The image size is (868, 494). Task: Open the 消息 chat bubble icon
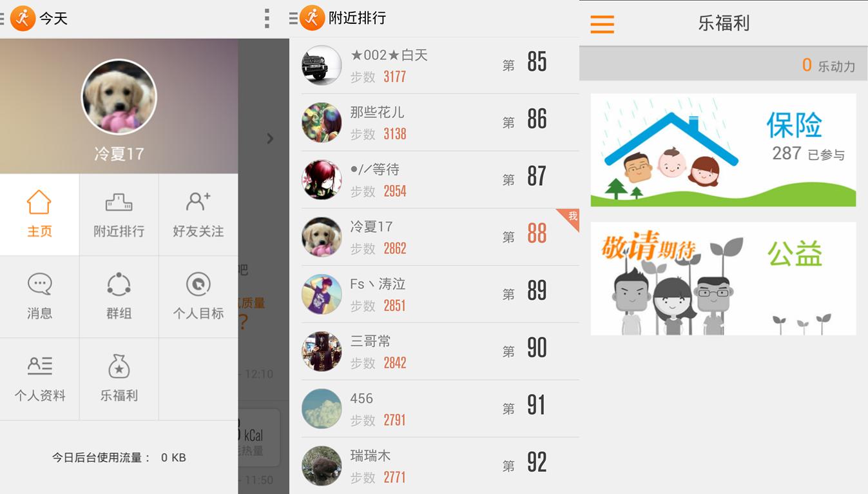coord(39,284)
